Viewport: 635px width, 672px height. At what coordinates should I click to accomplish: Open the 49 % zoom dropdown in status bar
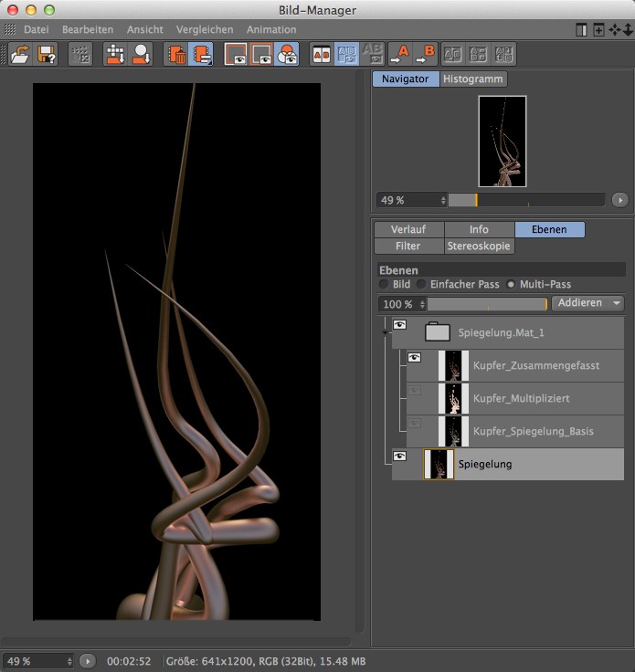tap(38, 660)
